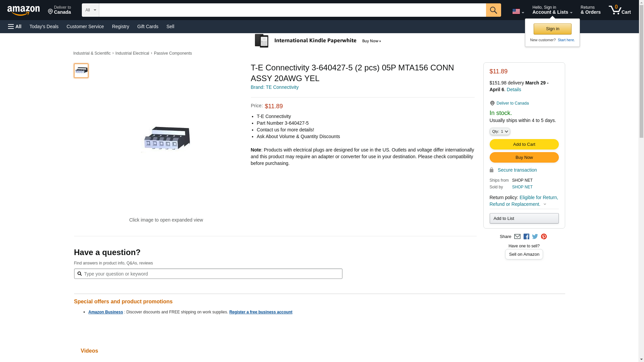Click the Amazon logo
Viewport: 644px width, 362px height.
[23, 10]
